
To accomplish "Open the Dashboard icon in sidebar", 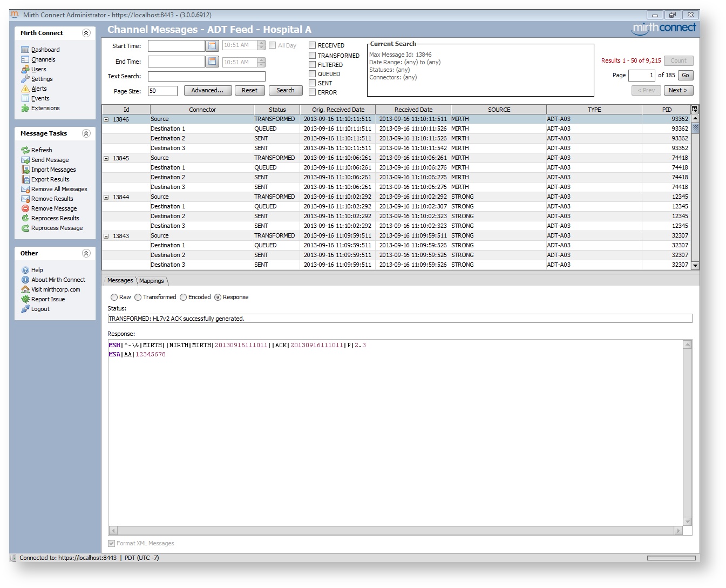I will tap(25, 50).
